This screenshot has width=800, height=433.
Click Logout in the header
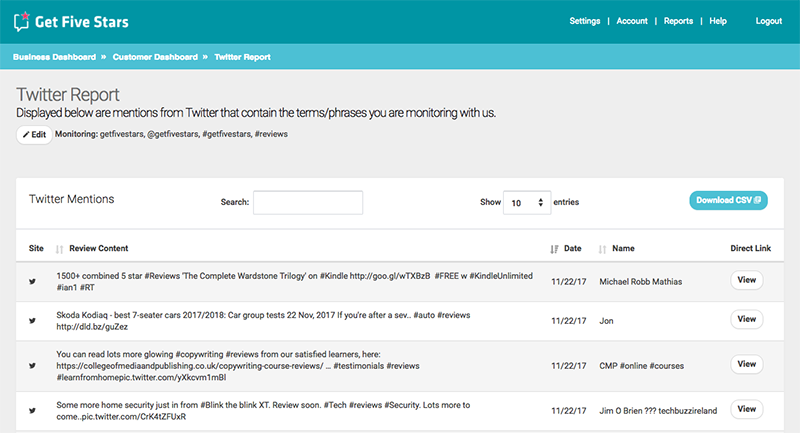pos(768,21)
